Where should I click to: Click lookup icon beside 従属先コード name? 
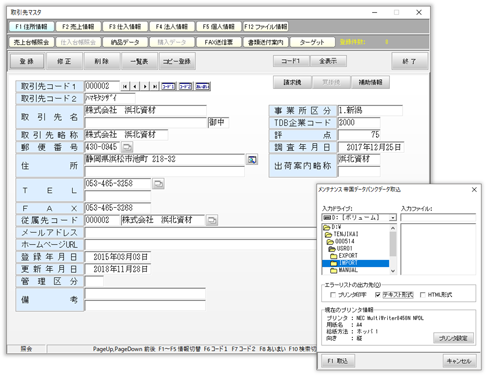[x=212, y=220]
